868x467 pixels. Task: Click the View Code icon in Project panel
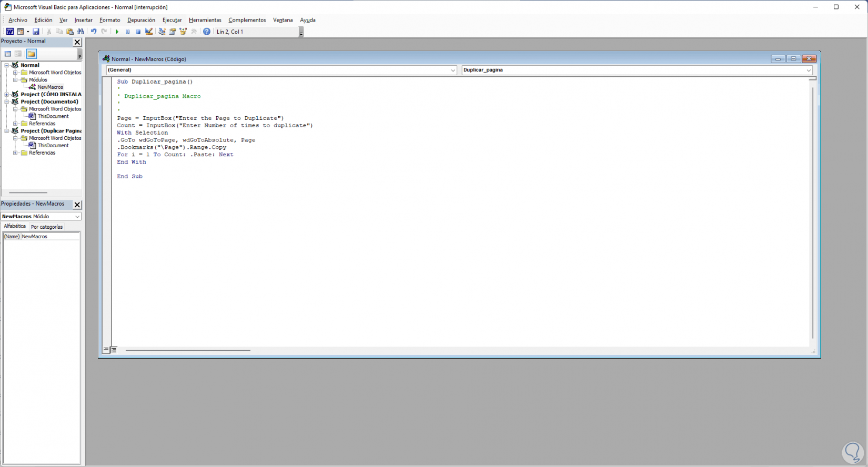(8, 54)
